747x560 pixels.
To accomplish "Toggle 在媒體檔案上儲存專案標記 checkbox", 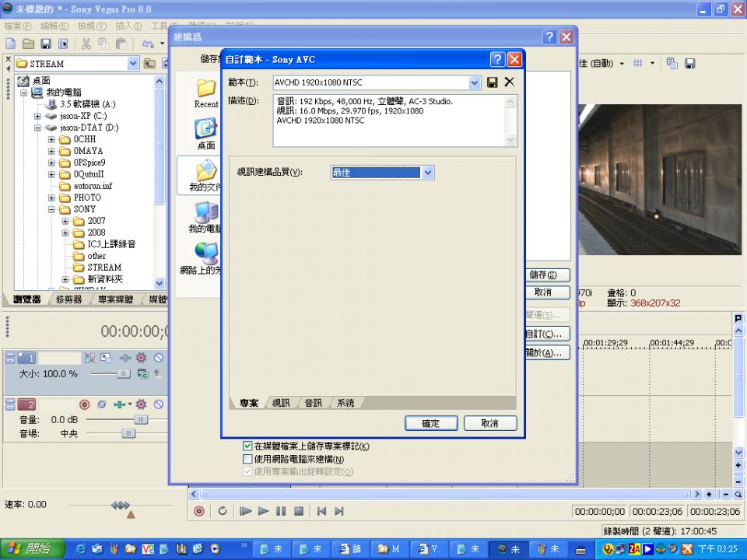I will (247, 446).
